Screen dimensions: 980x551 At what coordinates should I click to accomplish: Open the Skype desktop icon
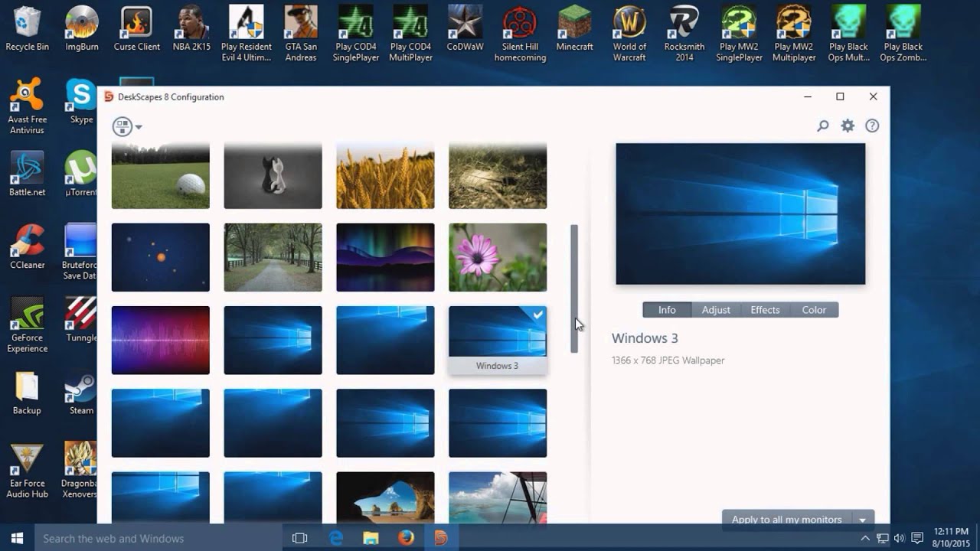tap(81, 101)
